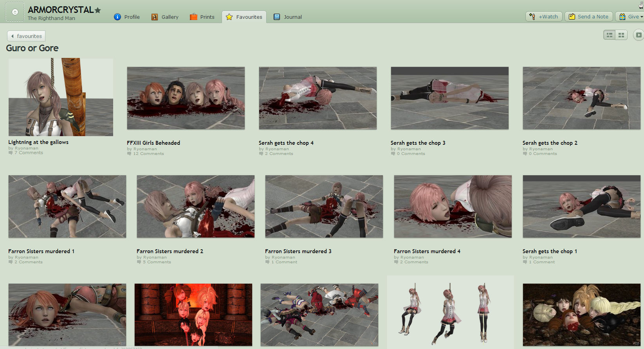Image resolution: width=644 pixels, height=349 pixels.
Task: Click 'The Righthand Man' tagline text
Action: click(51, 18)
